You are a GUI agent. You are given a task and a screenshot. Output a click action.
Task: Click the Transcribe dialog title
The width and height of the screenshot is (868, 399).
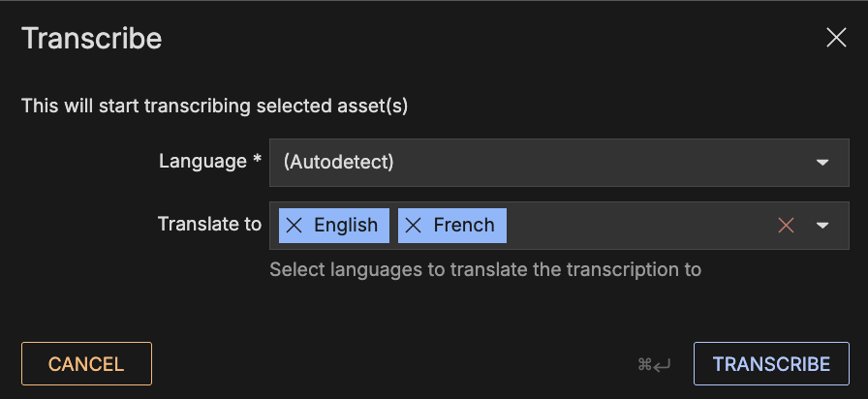[91, 38]
